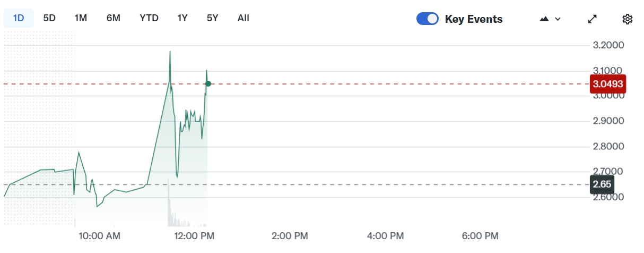Toggle the Key Events switch off

tap(428, 19)
